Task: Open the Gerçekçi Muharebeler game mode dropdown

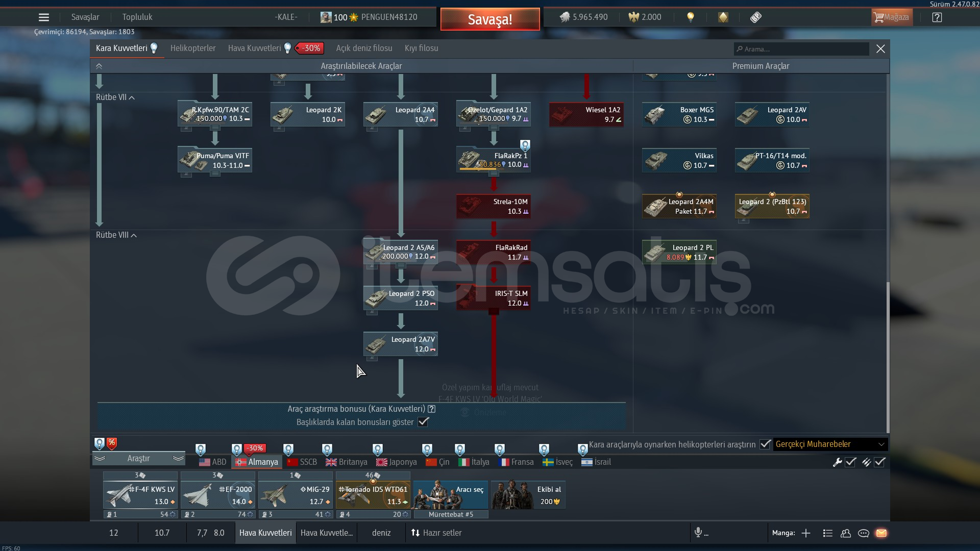Action: coord(830,444)
